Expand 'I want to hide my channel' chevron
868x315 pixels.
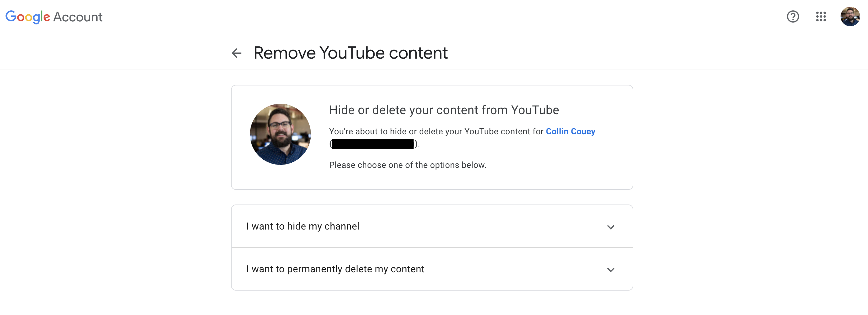(610, 227)
